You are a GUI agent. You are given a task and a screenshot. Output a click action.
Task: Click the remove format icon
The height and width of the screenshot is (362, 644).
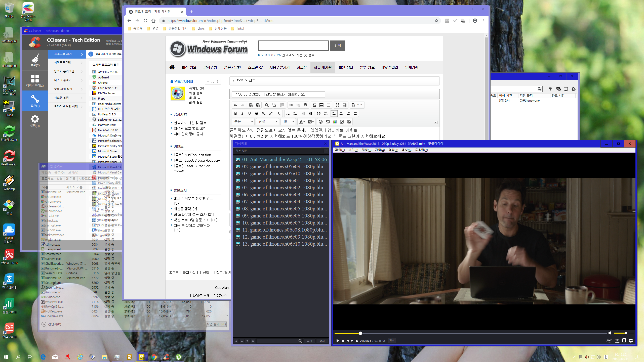(279, 113)
